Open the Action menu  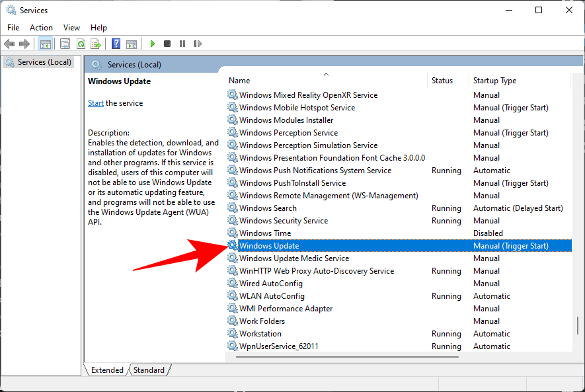[41, 28]
